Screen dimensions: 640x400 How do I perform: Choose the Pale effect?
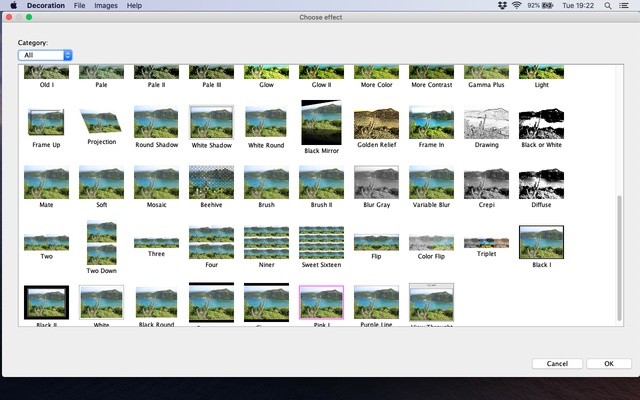tap(101, 72)
